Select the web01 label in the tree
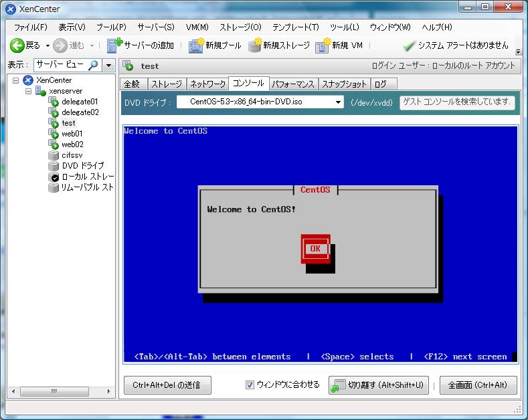Viewport: 528px width, 420px height. point(72,134)
